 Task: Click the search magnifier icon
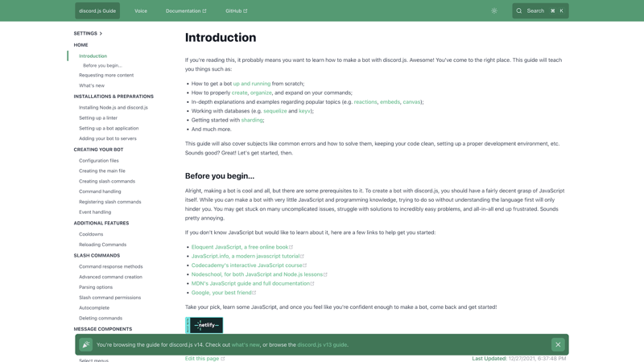[519, 11]
